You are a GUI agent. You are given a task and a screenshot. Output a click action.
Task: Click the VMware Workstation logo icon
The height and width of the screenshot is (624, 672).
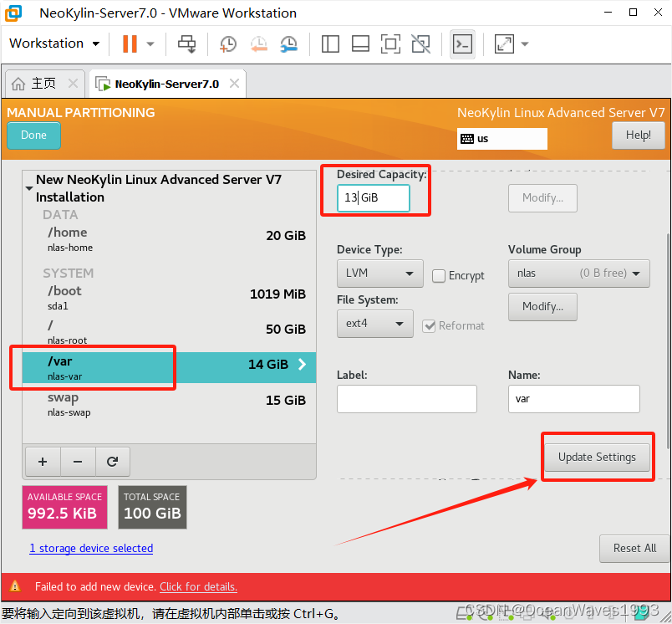[13, 13]
